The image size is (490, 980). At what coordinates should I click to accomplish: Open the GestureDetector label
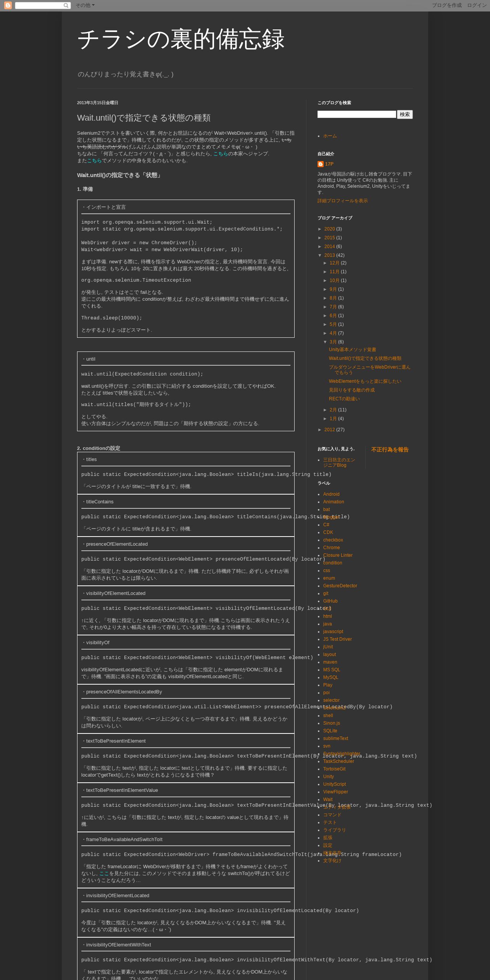340,586
